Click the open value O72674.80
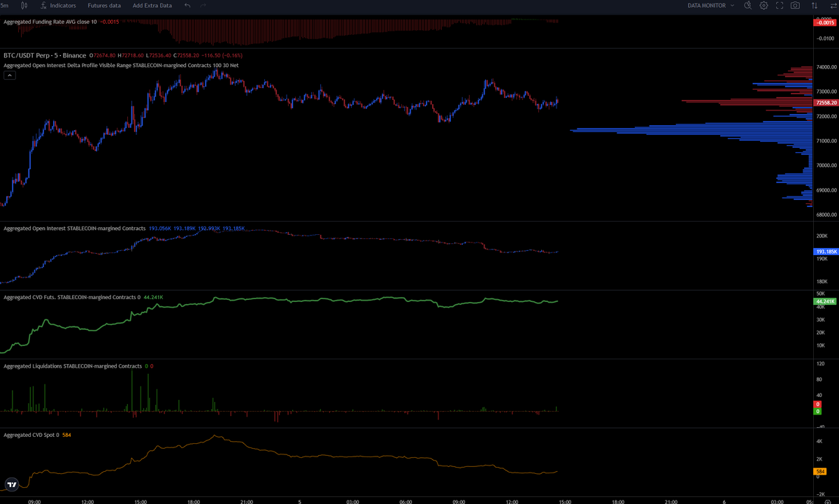This screenshot has height=504, width=839. (x=103, y=55)
